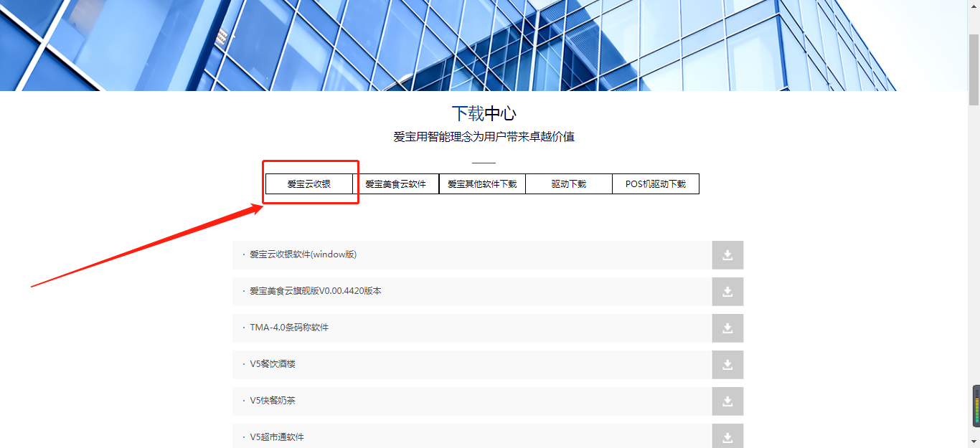This screenshot has height=448, width=980.
Task: Click the scrollbar down arrow
Action: click(974, 442)
